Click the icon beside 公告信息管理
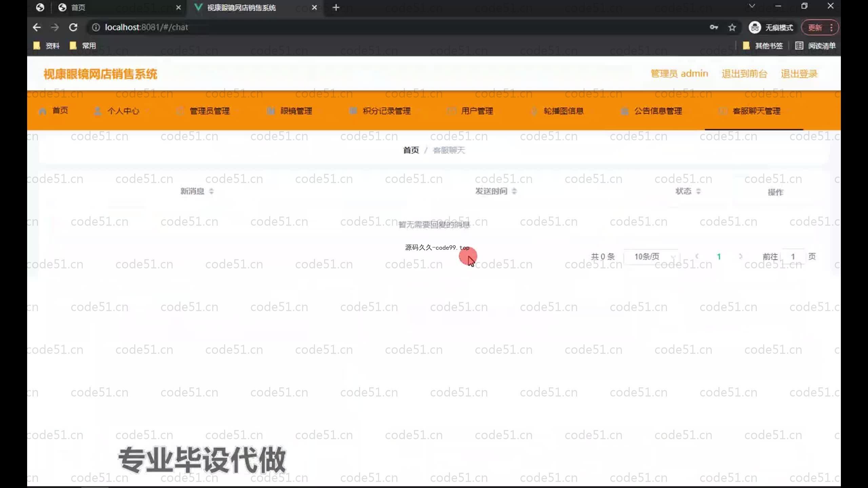The height and width of the screenshot is (488, 868). (625, 111)
